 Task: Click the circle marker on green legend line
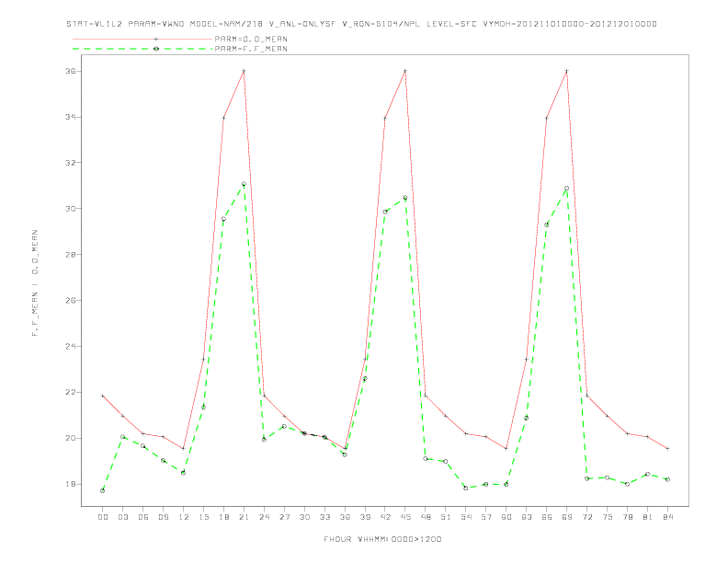(156, 49)
